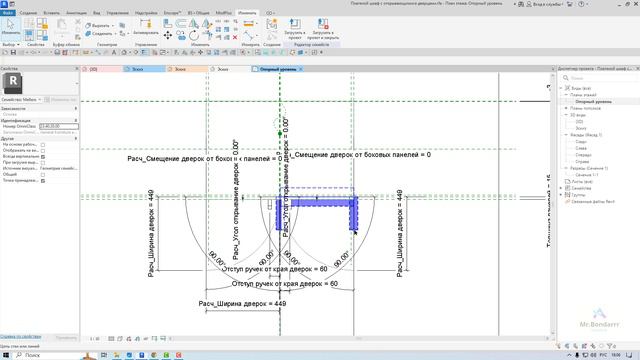Toggle the На основе рабоч... checkbox

pyautogui.click(x=43, y=144)
